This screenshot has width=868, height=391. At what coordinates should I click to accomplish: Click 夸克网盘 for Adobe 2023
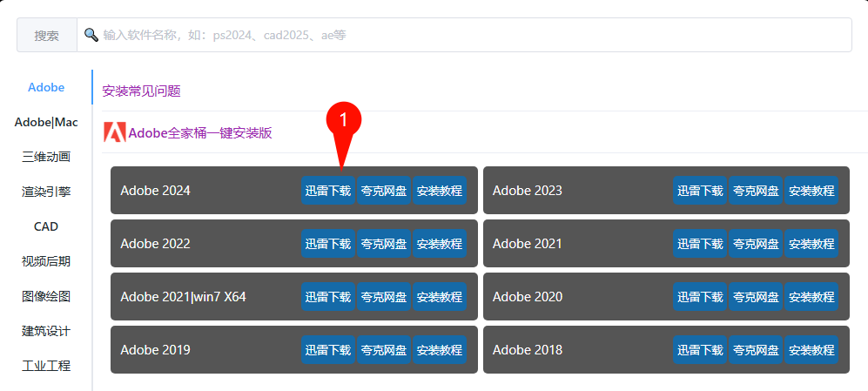click(756, 191)
